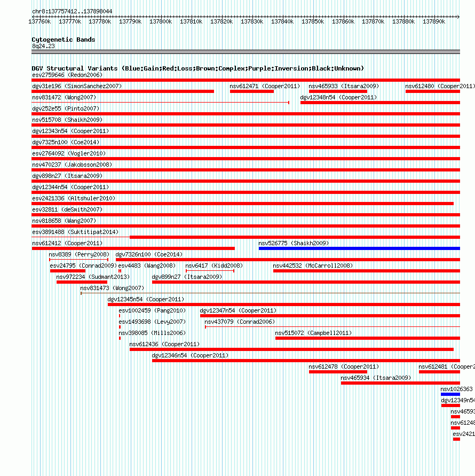Select the nsv831472 (Wong2007) label
The width and height of the screenshot is (475, 476).
coord(64,97)
